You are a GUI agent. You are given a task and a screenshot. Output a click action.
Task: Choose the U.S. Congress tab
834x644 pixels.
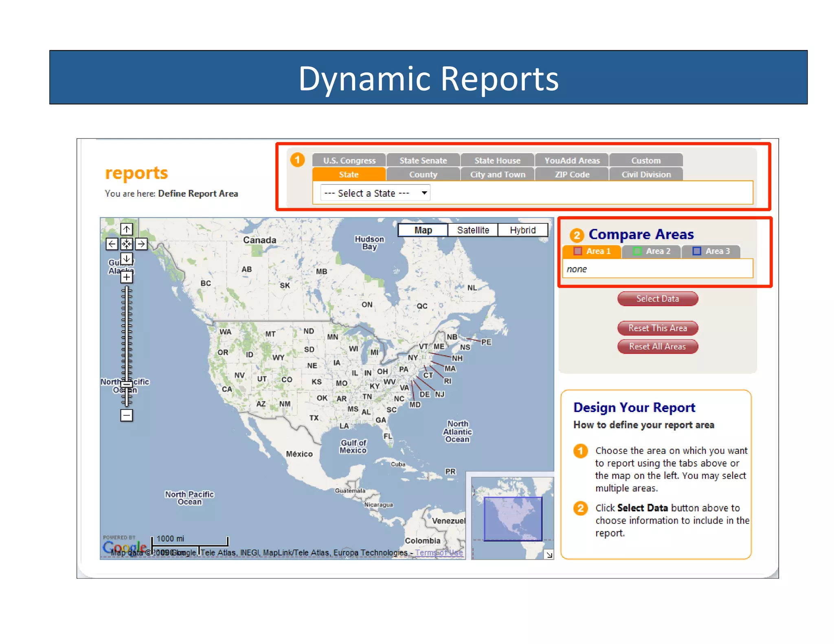click(349, 160)
